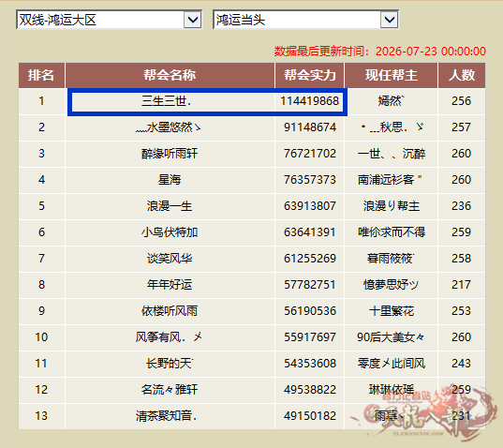The image size is (503, 448).
Task: Select guild name 谈笑风华
Action: [x=170, y=259]
